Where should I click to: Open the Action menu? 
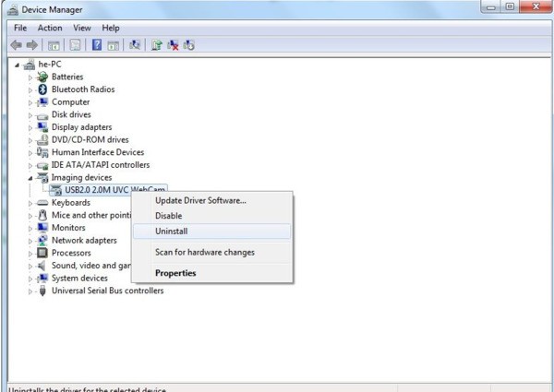tap(50, 28)
